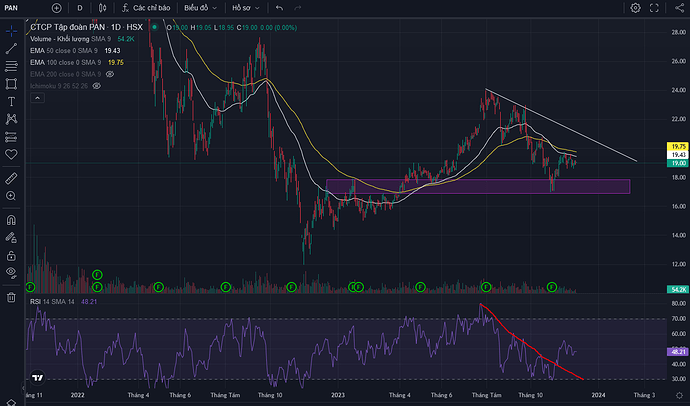The width and height of the screenshot is (690, 406).
Task: Click the trash icon to remove drawings
Action: pyautogui.click(x=11, y=297)
